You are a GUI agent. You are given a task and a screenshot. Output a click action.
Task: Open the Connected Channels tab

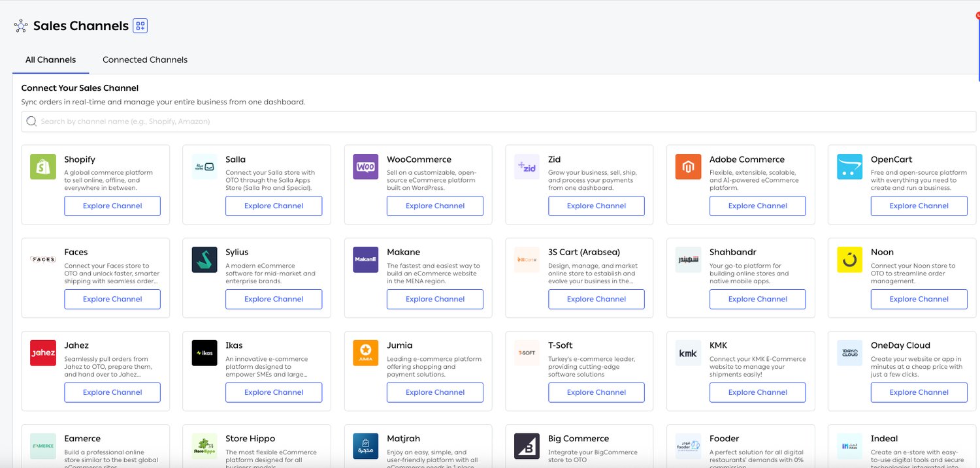click(x=145, y=59)
